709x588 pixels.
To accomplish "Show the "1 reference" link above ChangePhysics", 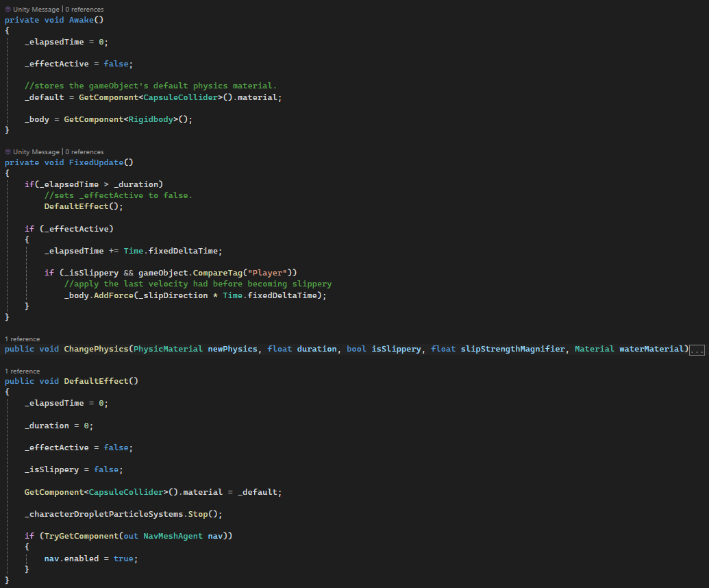I will point(23,339).
